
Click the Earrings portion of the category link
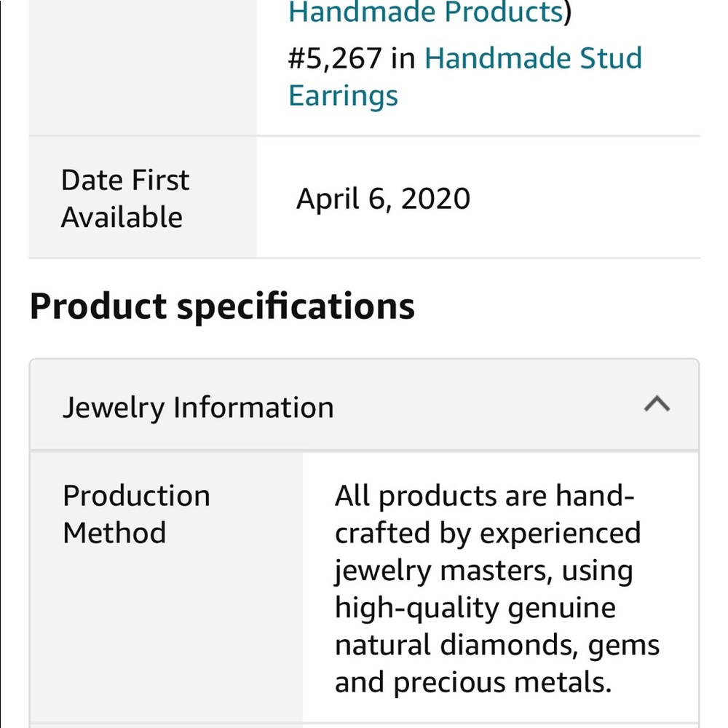pyautogui.click(x=343, y=95)
